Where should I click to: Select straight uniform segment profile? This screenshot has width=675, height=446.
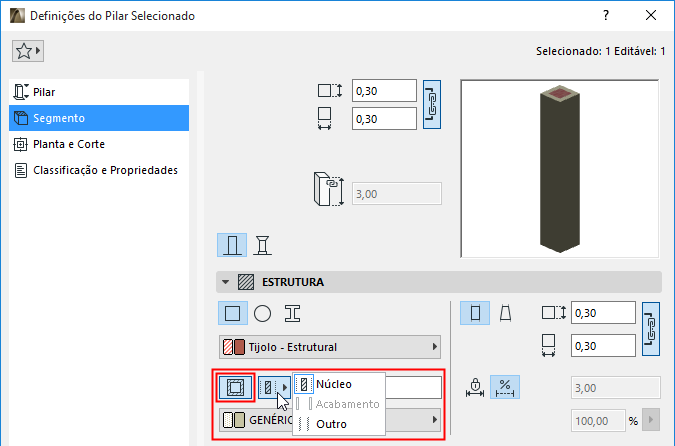(475, 313)
